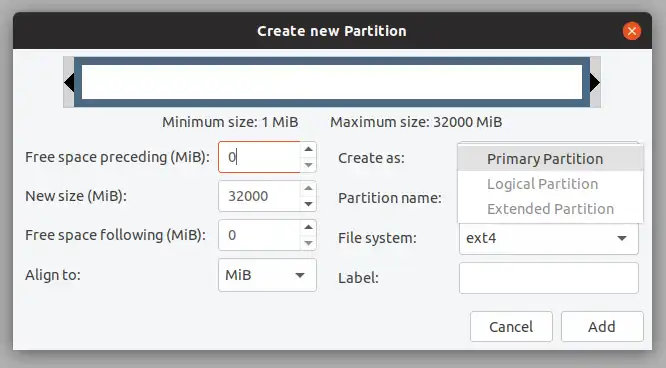The width and height of the screenshot is (666, 368).
Task: Click the left partition resize arrow handle
Action: pyautogui.click(x=69, y=82)
